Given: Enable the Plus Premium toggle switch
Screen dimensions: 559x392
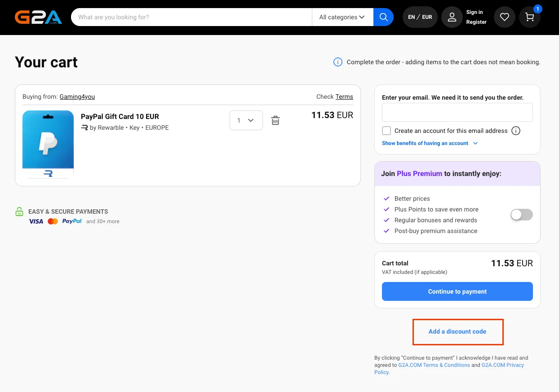Looking at the screenshot, I should (x=522, y=215).
